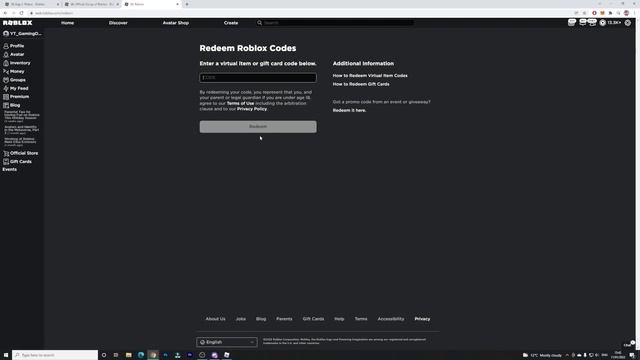Open Task View in taskbar
This screenshot has height=360, width=640.
click(x=116, y=355)
